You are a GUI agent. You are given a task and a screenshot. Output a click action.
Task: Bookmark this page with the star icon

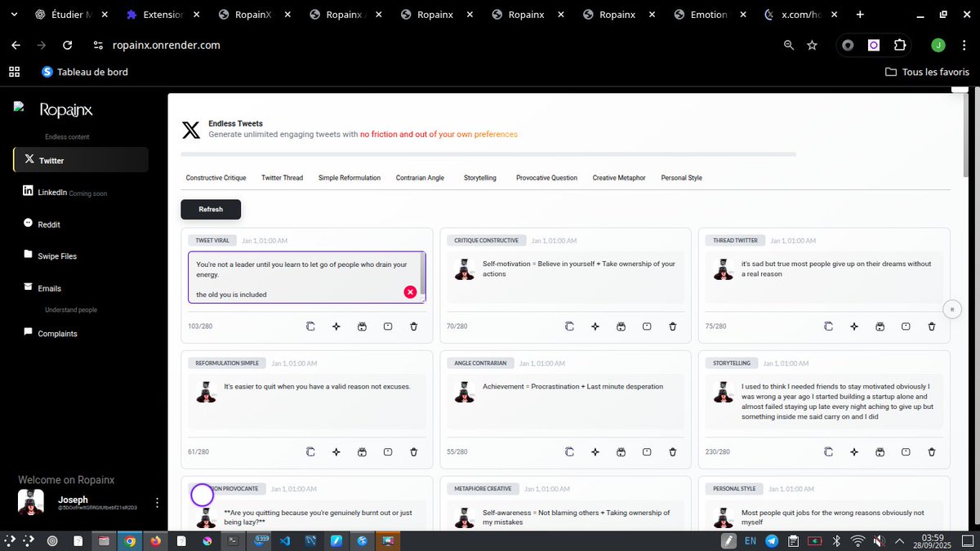(812, 45)
